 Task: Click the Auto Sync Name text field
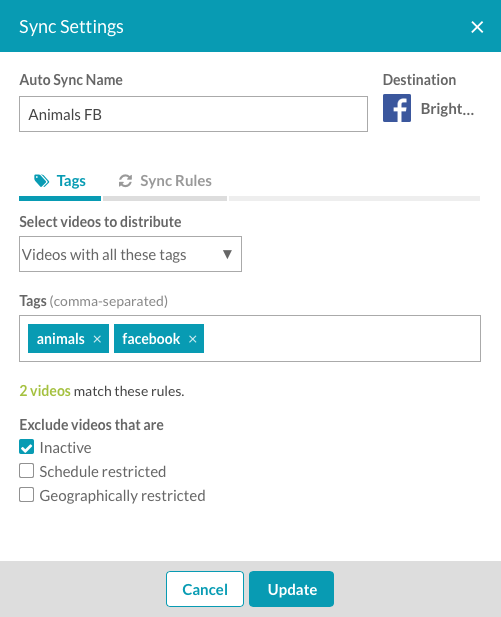click(x=193, y=114)
